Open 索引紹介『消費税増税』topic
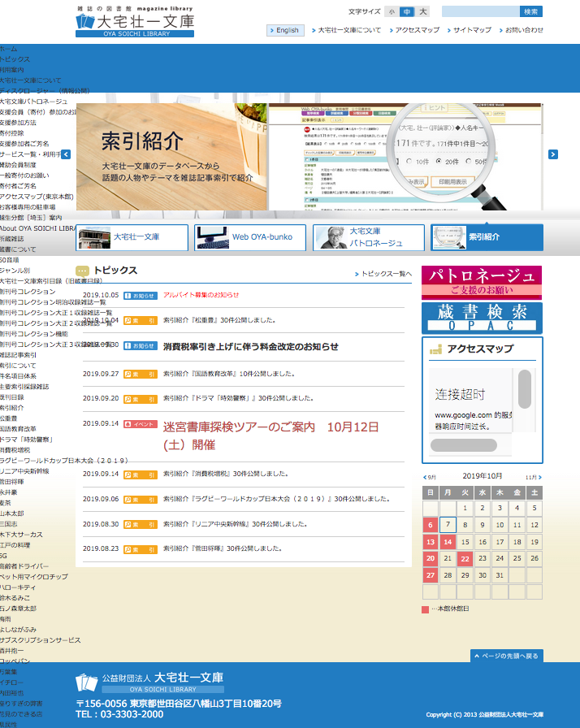This screenshot has height=728, width=580. [226, 474]
